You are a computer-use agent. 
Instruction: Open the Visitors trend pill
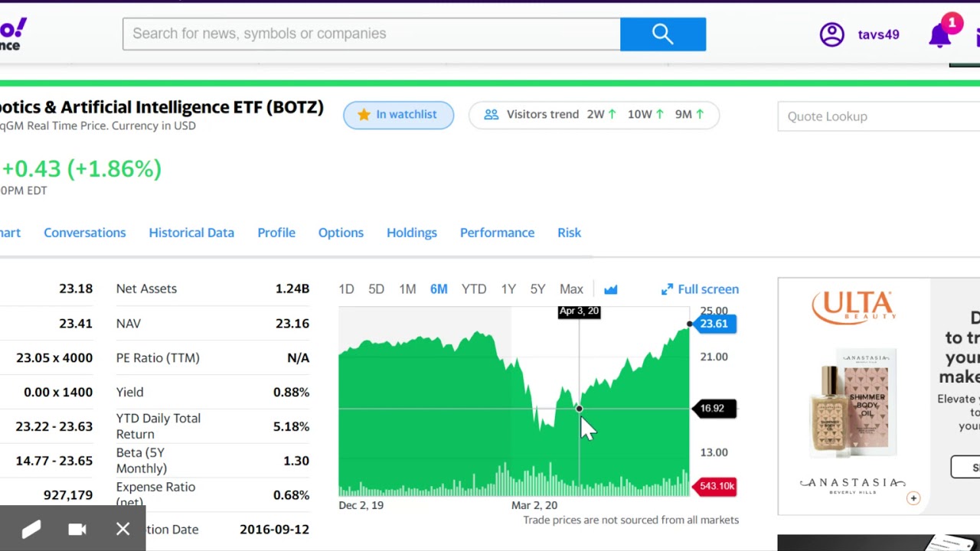coord(594,115)
